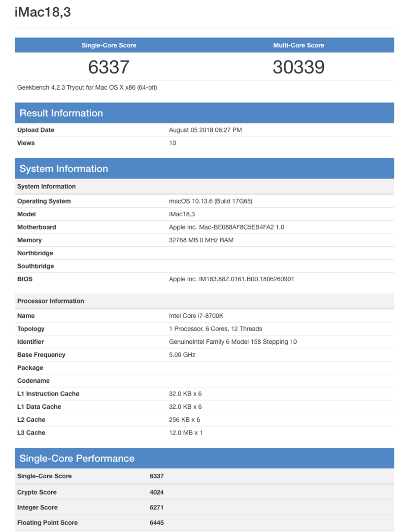Click the BIOS IM183.88Z version value
This screenshot has width=405, height=532.
tap(232, 279)
